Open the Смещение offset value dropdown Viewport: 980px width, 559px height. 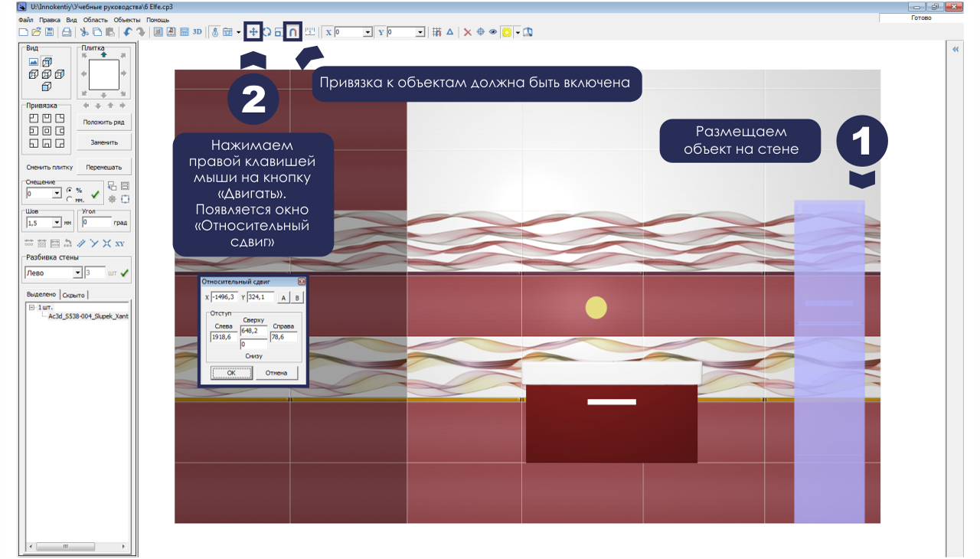coord(57,194)
